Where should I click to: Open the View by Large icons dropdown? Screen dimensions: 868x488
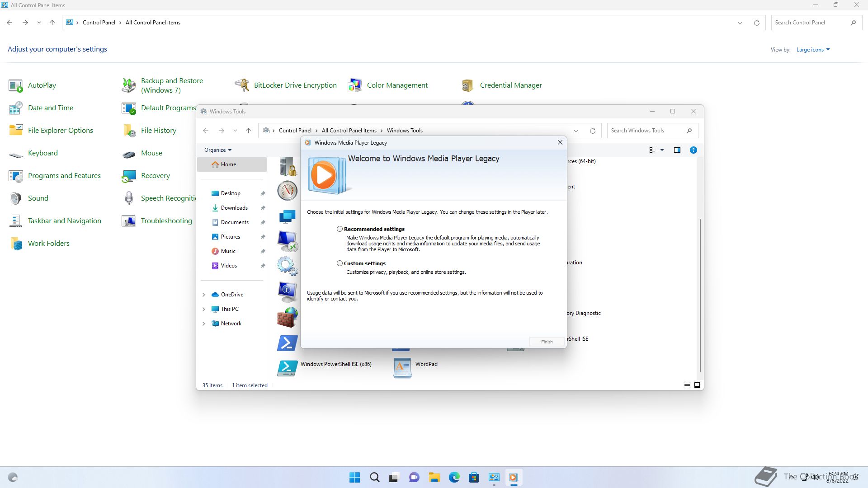pos(813,50)
